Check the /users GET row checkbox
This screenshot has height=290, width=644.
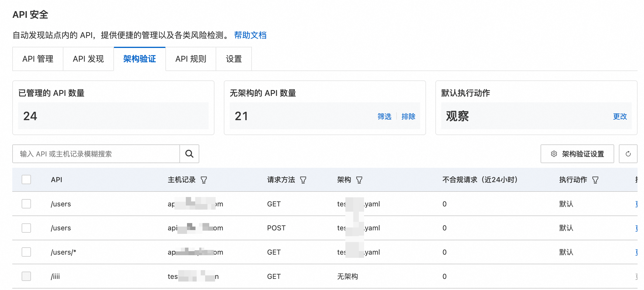[26, 204]
